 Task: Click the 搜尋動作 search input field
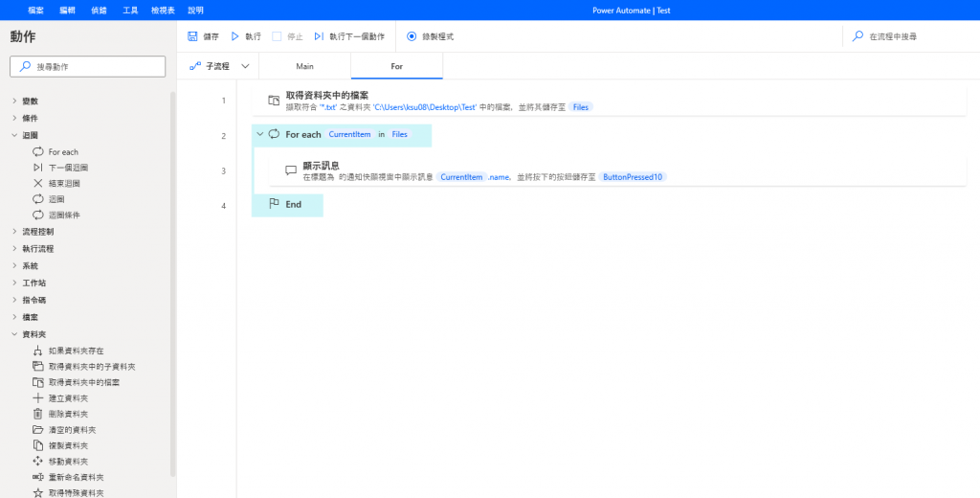87,66
